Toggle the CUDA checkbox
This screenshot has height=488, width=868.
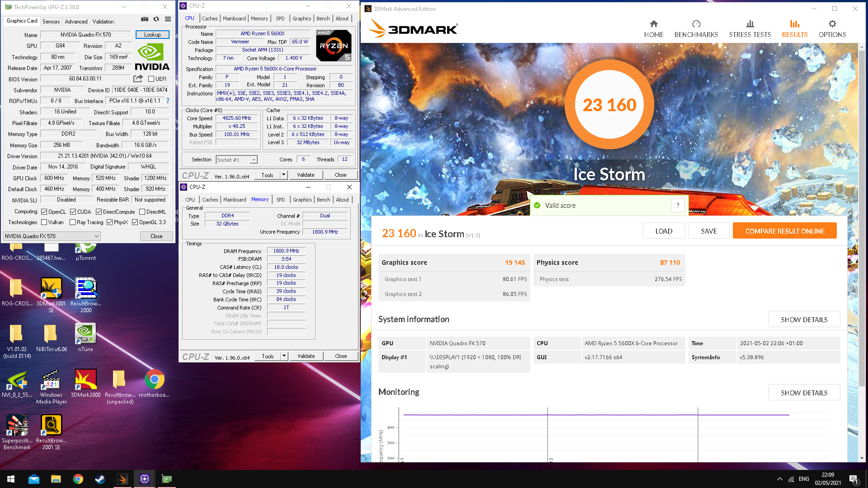[73, 211]
